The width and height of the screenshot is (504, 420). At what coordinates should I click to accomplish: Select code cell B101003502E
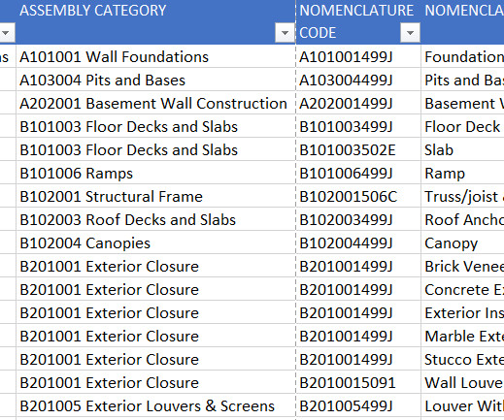pyautogui.click(x=358, y=149)
